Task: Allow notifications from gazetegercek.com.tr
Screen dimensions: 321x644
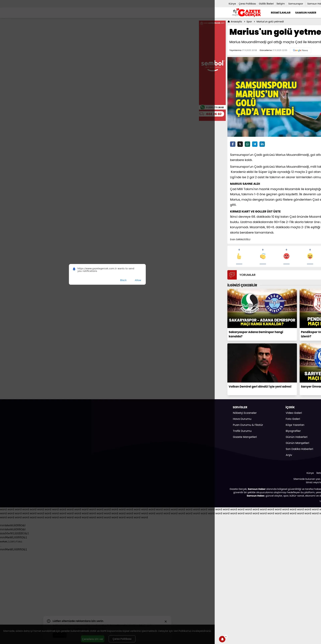Action: point(138,280)
